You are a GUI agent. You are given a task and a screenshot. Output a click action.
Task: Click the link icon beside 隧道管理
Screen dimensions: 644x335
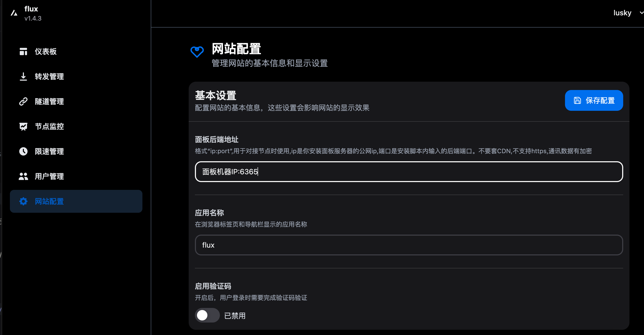click(x=23, y=101)
